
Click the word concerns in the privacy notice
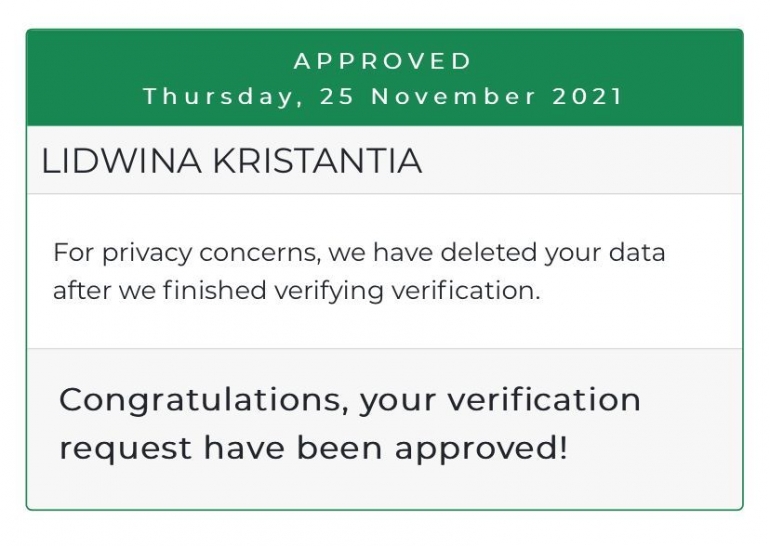point(260,253)
